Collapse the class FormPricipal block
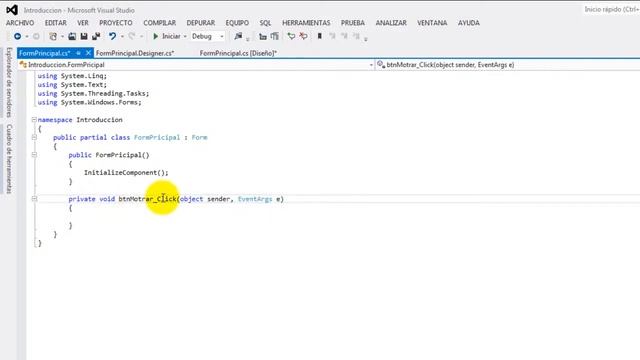The width and height of the screenshot is (640, 360). 34,138
